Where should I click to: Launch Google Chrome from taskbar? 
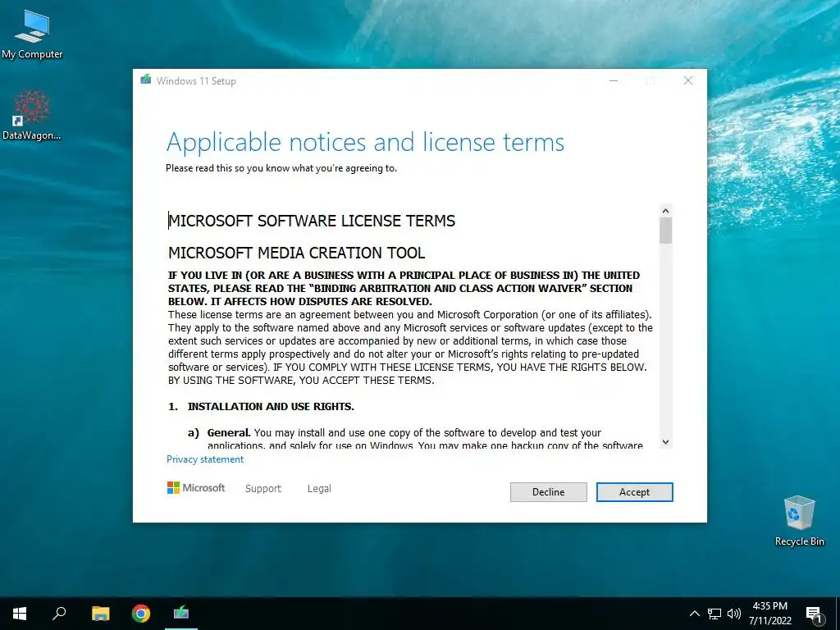tap(141, 614)
